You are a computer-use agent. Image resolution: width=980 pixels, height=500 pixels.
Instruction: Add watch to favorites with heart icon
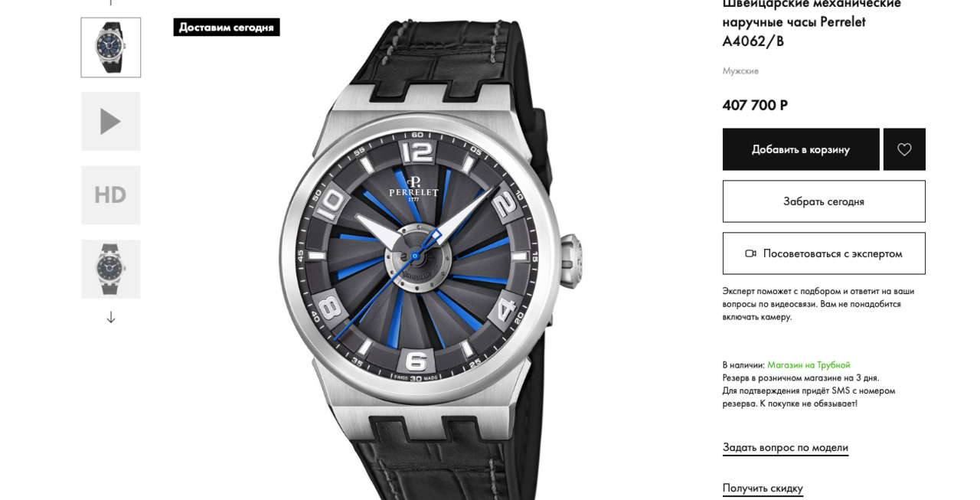pos(904,149)
